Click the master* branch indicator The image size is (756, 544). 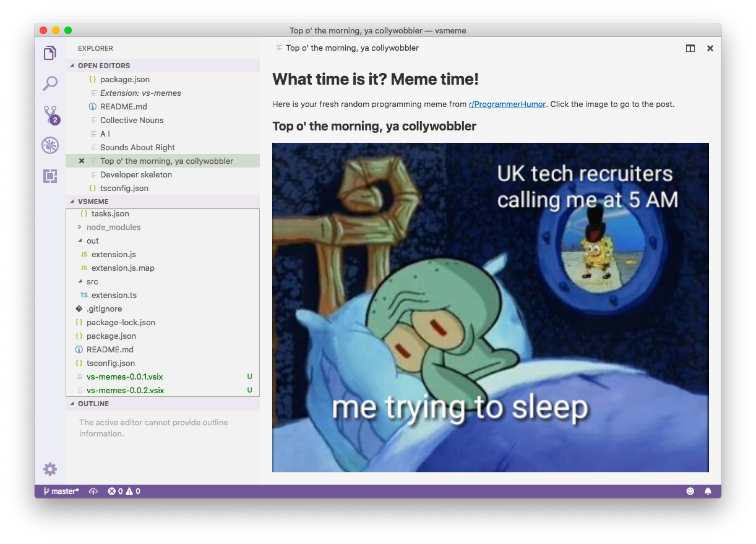61,491
